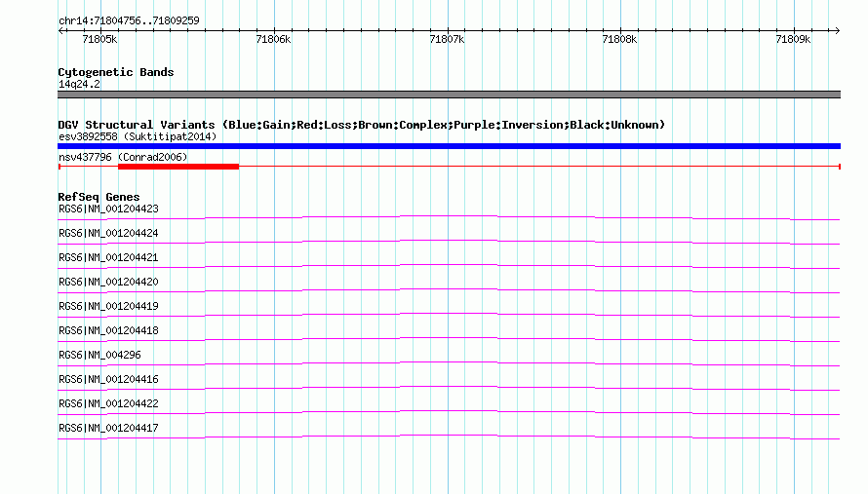Click the RGS6|NM_004296 transcript label

coord(99,355)
